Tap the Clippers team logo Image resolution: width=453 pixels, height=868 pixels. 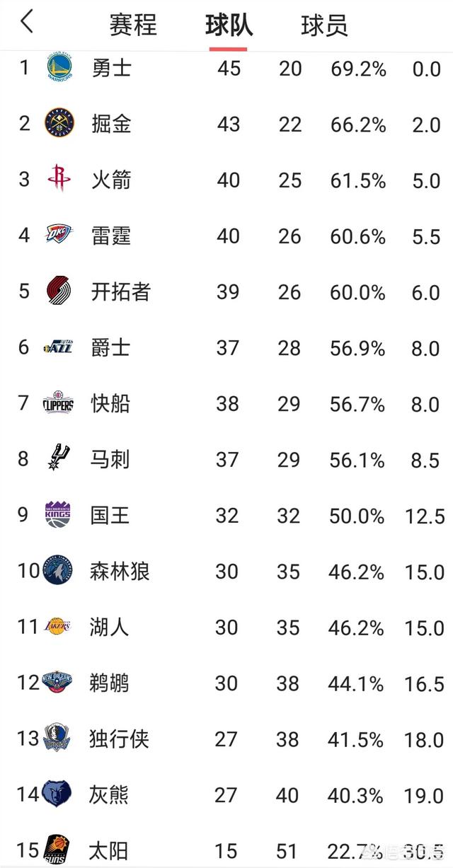[x=58, y=403]
